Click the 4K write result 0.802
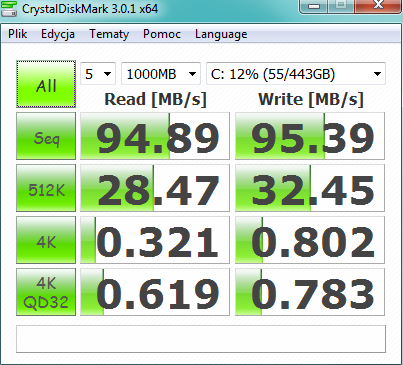The height and width of the screenshot is (365, 403). (310, 240)
